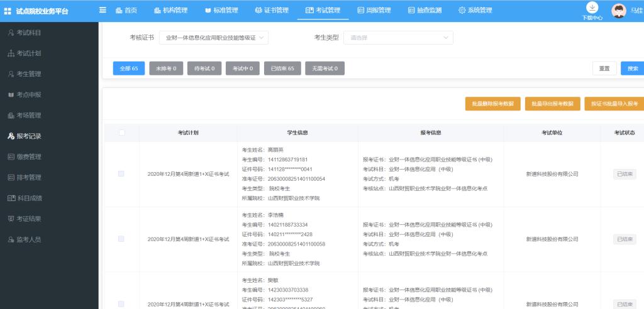Click 已结束 status tag in 高丽英's row
Screen dimensions: 644x309
(625, 174)
